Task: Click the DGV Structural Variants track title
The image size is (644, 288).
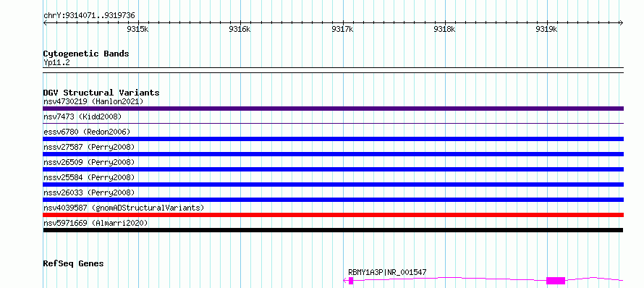Action: pos(101,93)
